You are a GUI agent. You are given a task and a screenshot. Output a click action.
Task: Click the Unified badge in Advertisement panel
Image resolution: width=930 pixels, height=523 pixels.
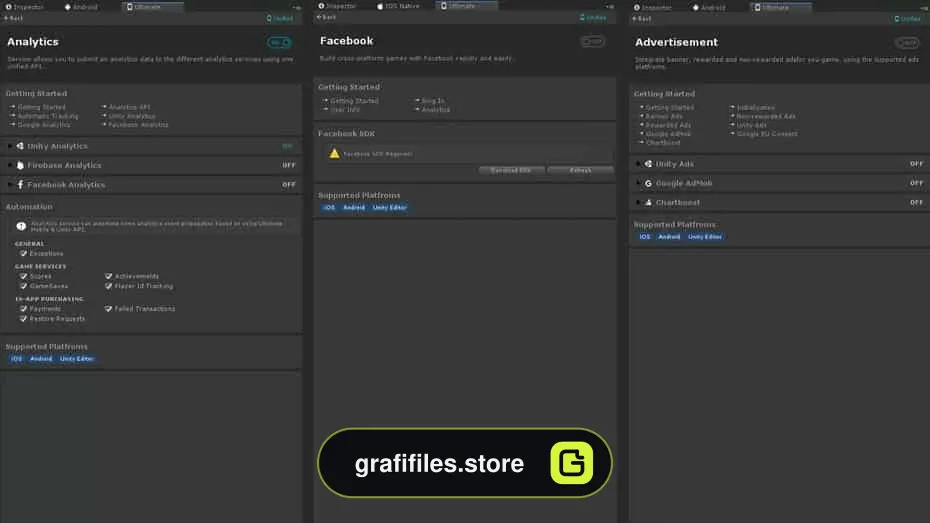pyautogui.click(x=908, y=19)
